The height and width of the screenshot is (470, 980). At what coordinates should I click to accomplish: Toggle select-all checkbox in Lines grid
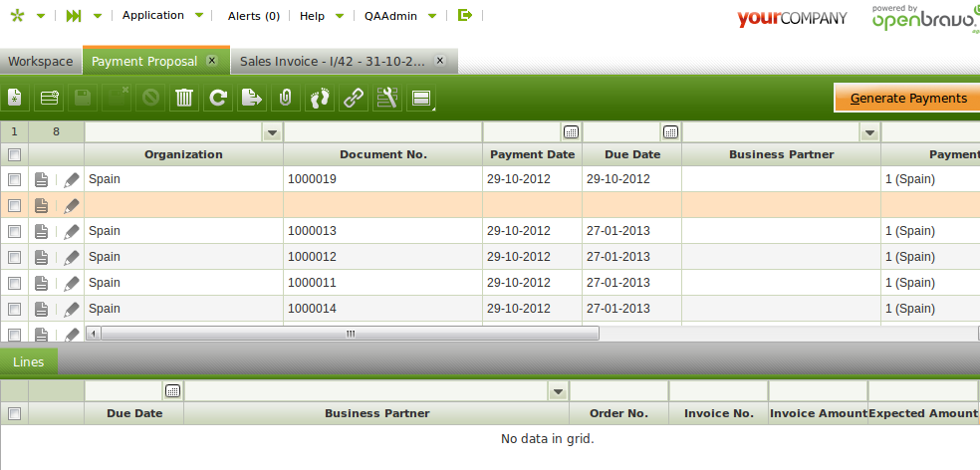14,413
